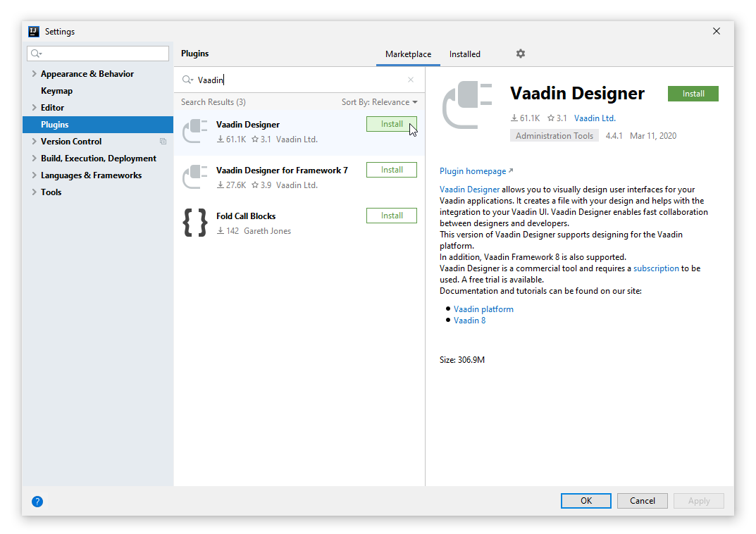The width and height of the screenshot is (756, 534).
Task: Expand the Appearance & Behavior section
Action: [34, 73]
